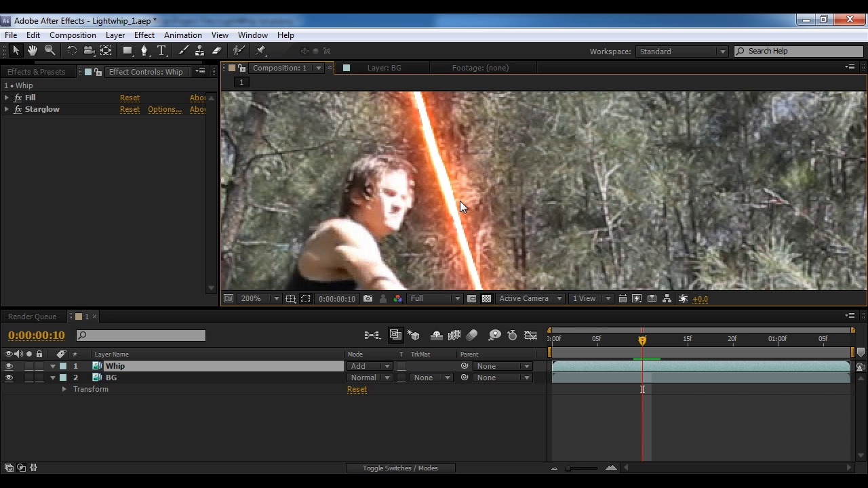Open the 200% magnification dropdown
868x488 pixels.
(x=259, y=298)
